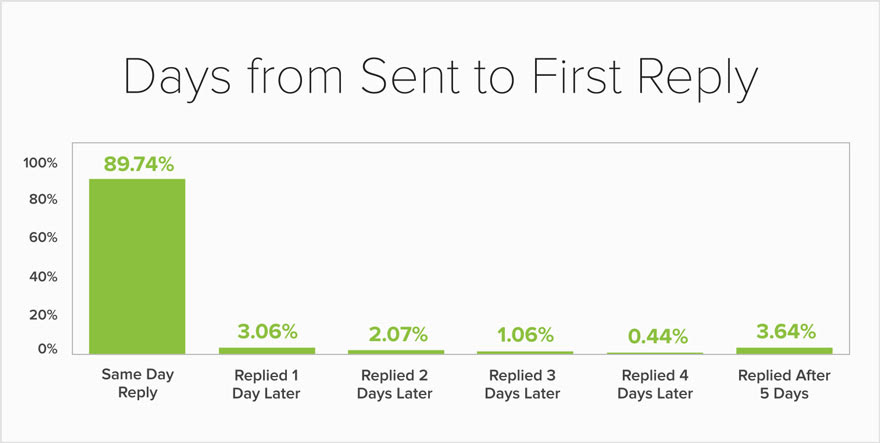This screenshot has width=880, height=443.
Task: Click the Replied 1 Day Later bar
Action: 267,350
